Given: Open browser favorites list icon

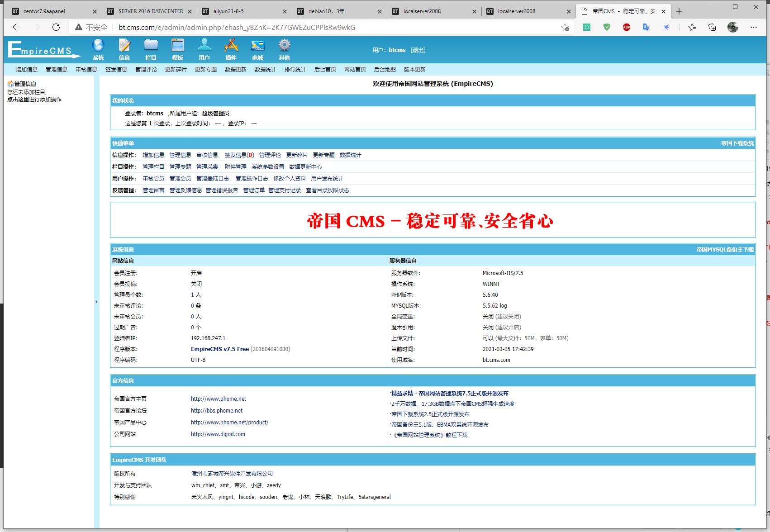Looking at the screenshot, I should pyautogui.click(x=692, y=27).
